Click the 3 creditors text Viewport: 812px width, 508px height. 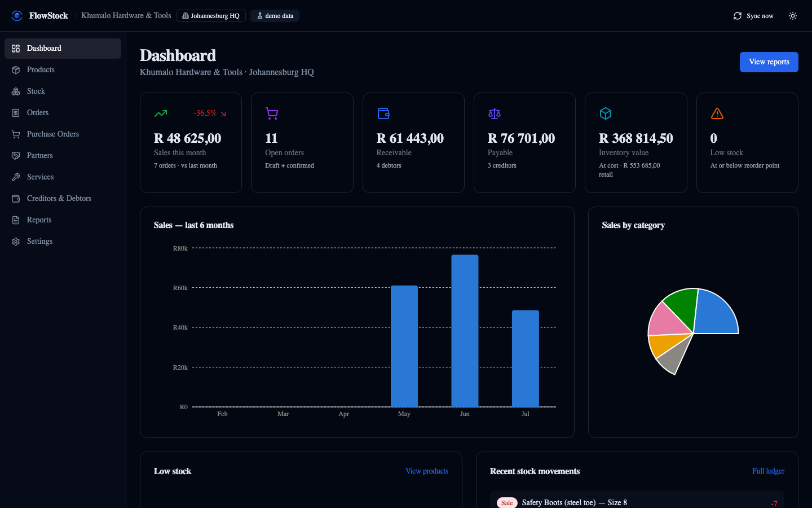pyautogui.click(x=502, y=166)
